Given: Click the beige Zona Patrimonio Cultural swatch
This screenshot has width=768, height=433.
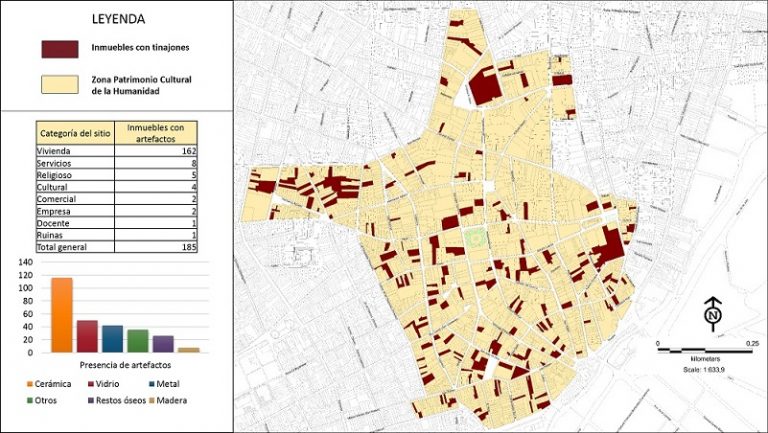Looking at the screenshot, I should click(60, 85).
